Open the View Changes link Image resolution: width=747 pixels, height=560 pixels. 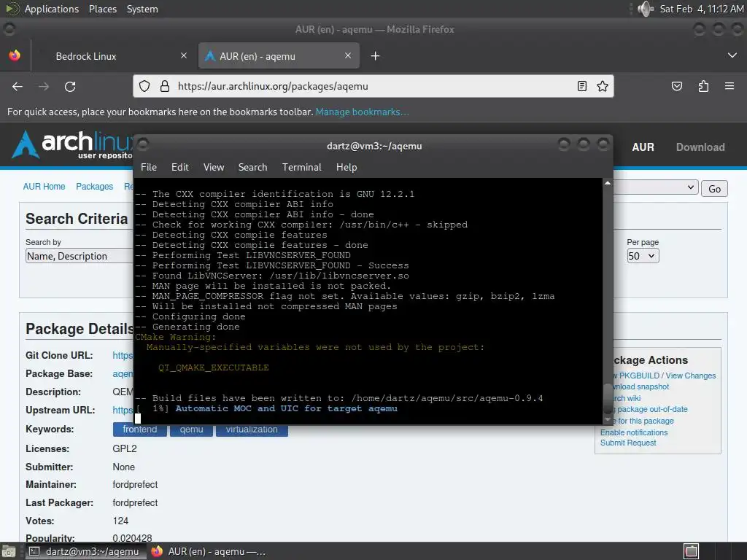click(x=690, y=376)
